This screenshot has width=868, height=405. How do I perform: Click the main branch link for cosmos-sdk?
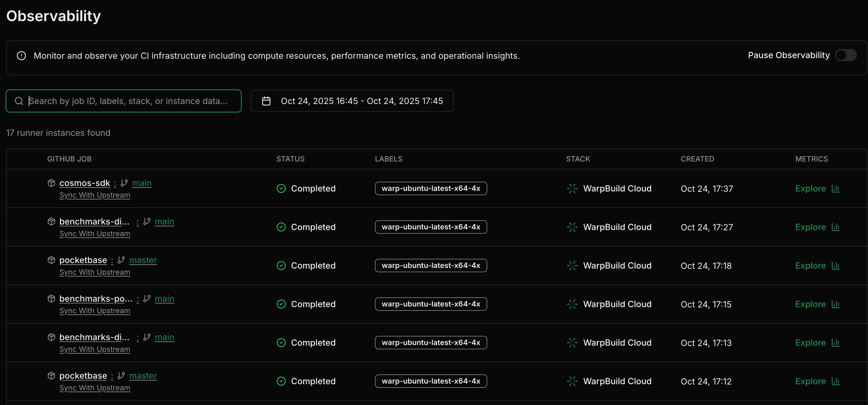(141, 183)
